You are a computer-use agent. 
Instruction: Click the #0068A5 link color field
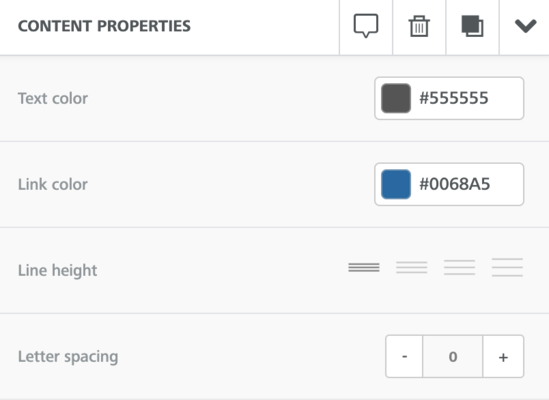pos(449,184)
